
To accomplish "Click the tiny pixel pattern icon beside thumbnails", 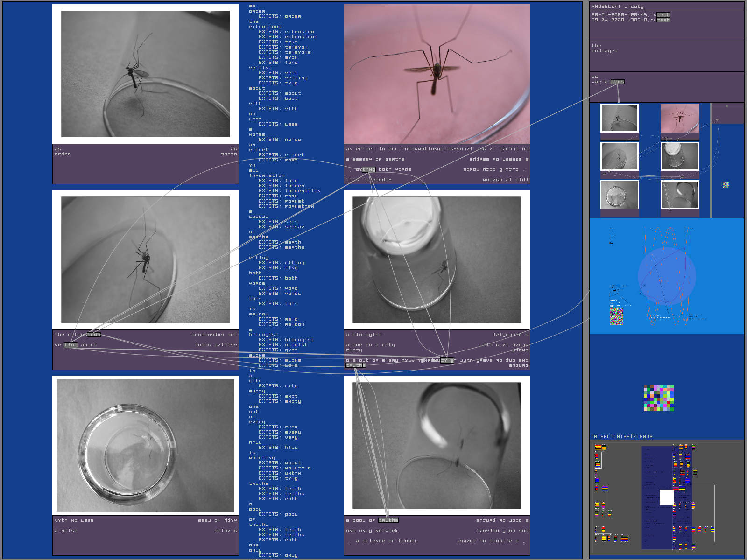I will pos(726,185).
